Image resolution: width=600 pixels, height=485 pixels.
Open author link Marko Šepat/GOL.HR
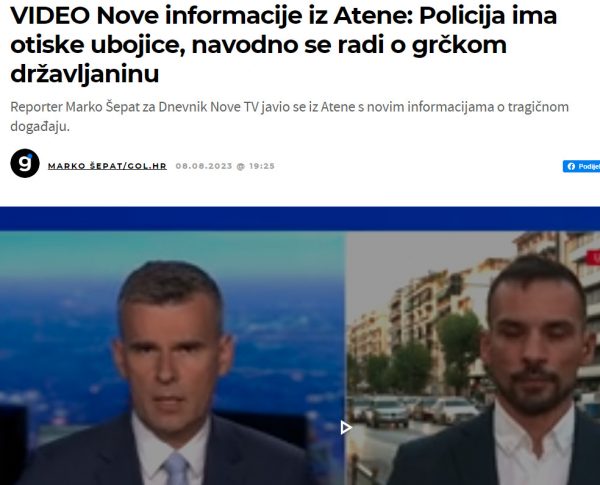107,166
